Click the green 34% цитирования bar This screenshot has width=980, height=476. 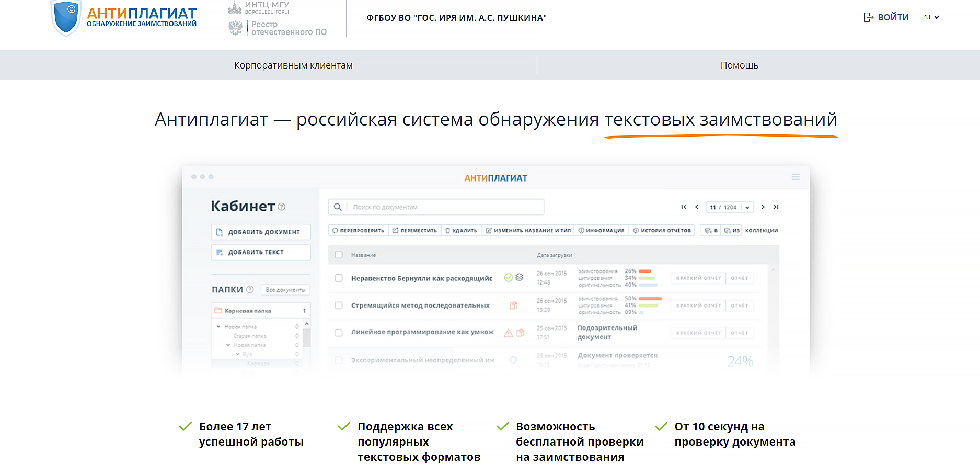click(x=647, y=278)
